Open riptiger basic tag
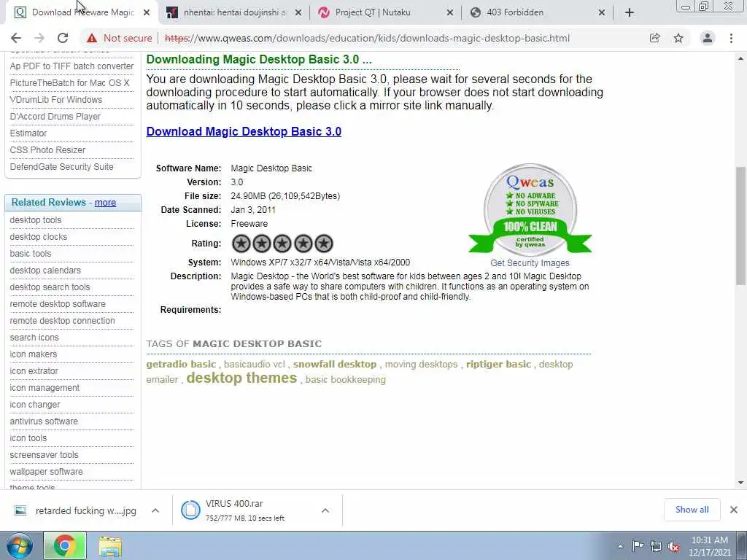This screenshot has width=747, height=560. 498,365
